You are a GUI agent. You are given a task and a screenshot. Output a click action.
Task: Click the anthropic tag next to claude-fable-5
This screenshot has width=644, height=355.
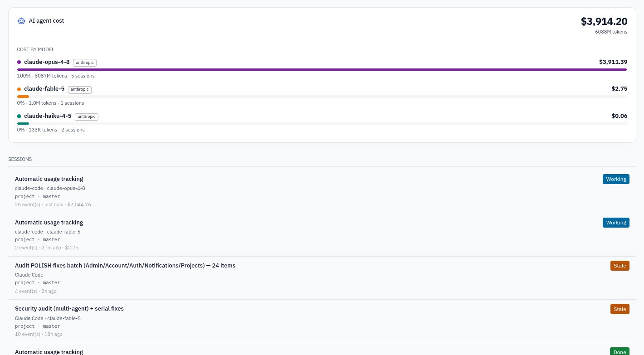[x=80, y=90]
